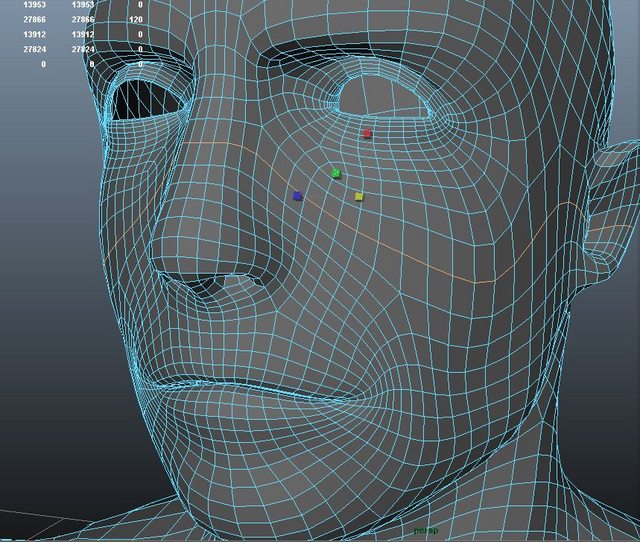Click the 120 value in the poly count HUD

(135, 19)
